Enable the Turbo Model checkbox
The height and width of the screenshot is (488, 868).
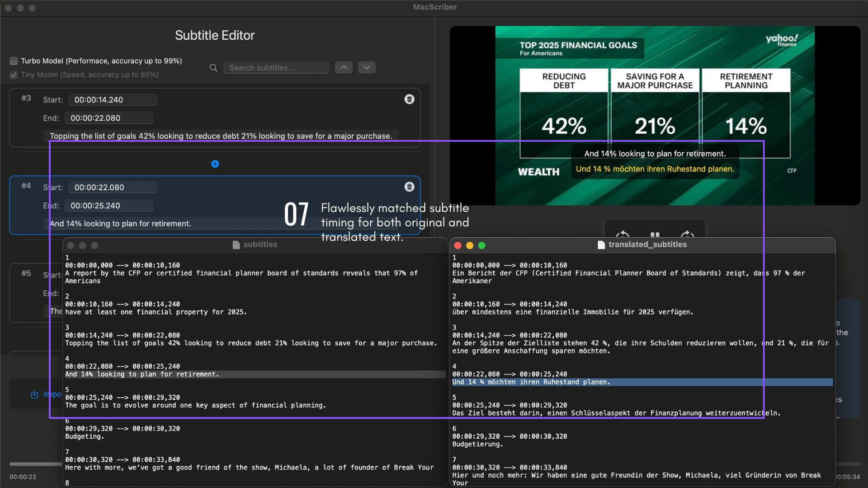tap(14, 61)
